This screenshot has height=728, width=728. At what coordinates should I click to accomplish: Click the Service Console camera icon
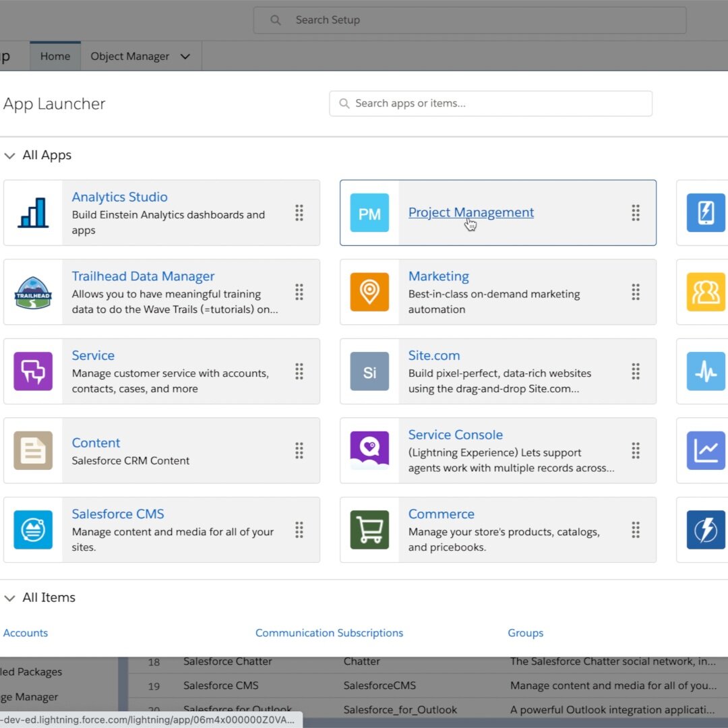click(x=369, y=450)
